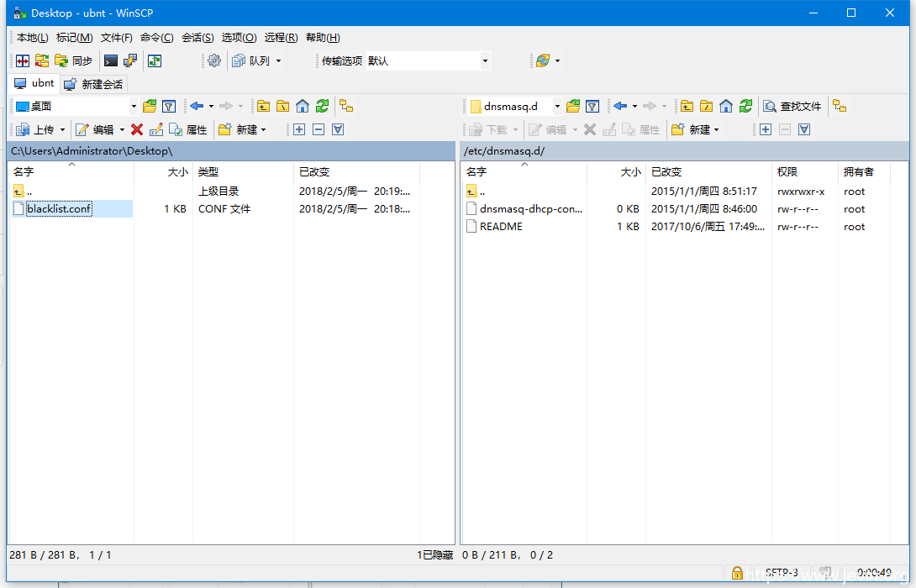The image size is (916, 588).
Task: Open in PuTTY icon
Action: 129,60
